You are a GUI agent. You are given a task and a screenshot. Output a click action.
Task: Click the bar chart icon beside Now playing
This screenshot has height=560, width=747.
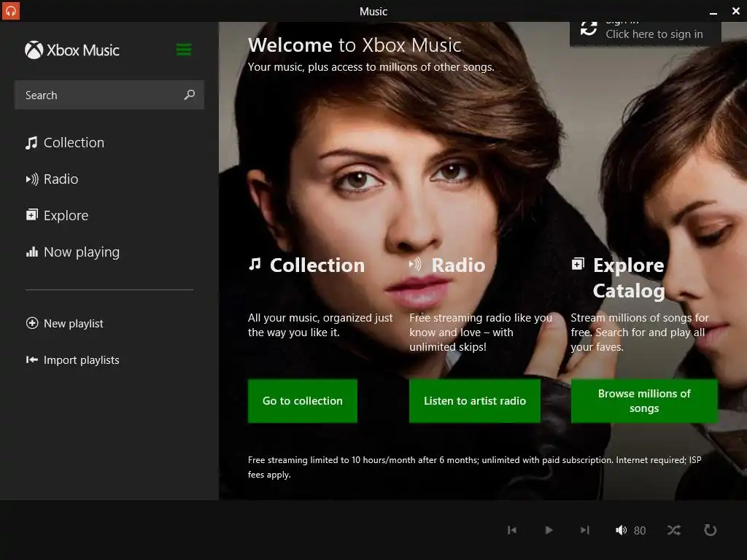[x=32, y=252]
